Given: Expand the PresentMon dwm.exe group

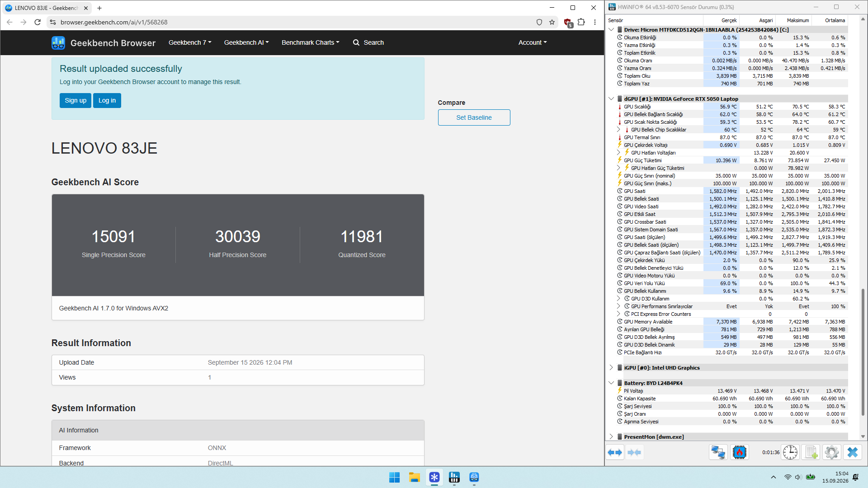Looking at the screenshot, I should click(612, 437).
